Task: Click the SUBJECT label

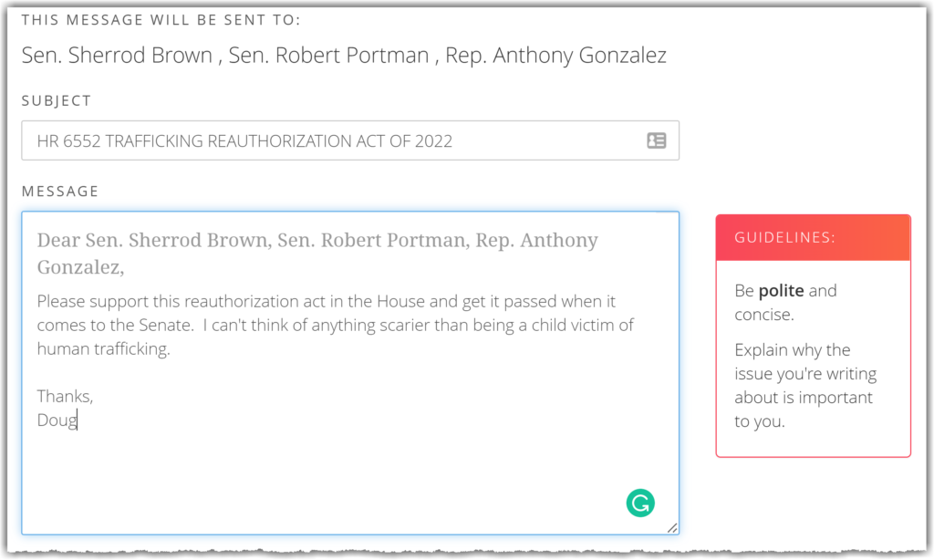Action: tap(57, 101)
